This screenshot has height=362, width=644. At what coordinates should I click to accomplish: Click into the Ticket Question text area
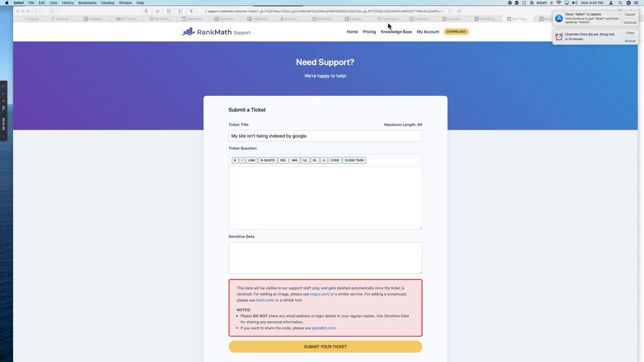(x=326, y=198)
